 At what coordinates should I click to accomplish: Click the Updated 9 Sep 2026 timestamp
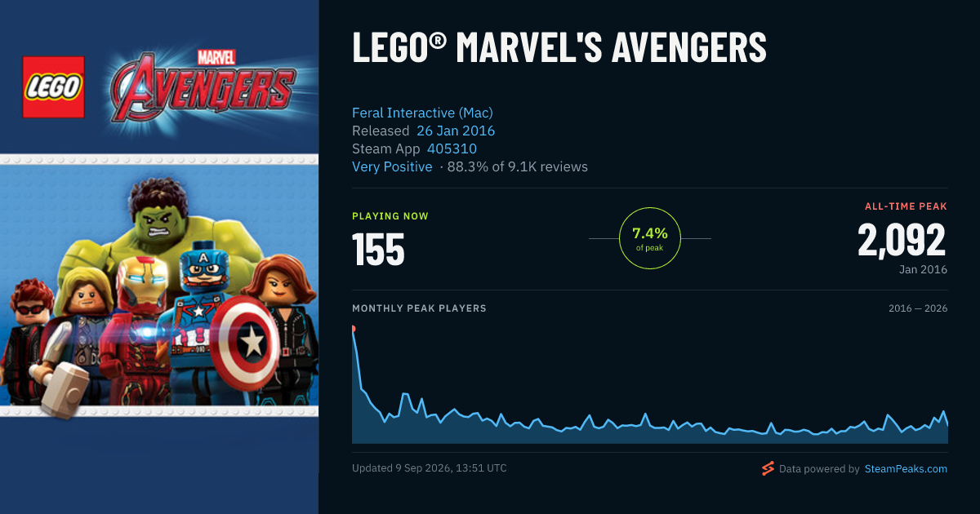430,468
